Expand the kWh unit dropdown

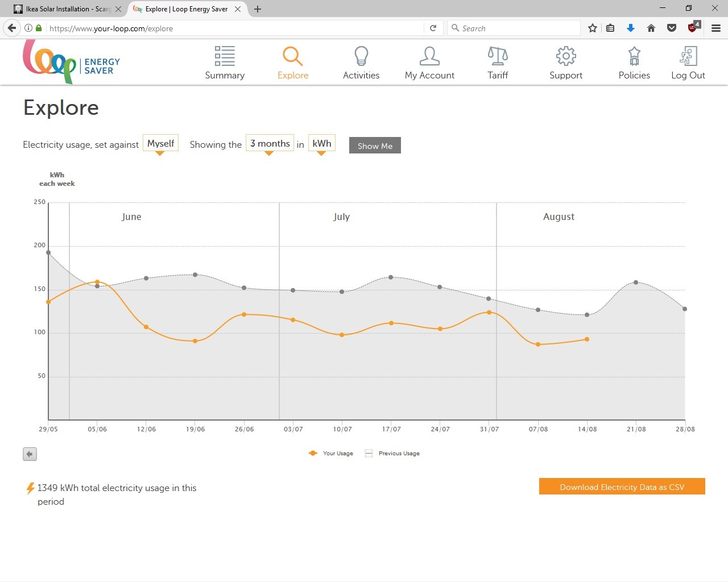[321, 144]
